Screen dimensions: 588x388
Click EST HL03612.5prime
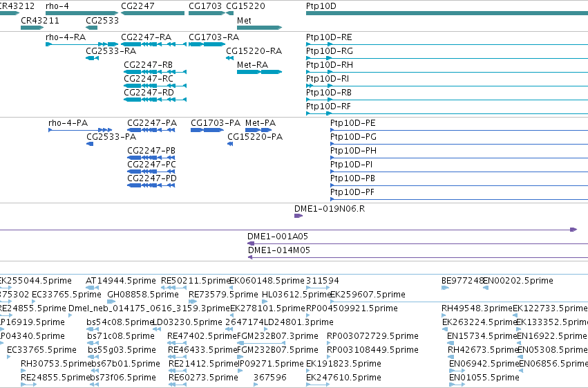265,302
